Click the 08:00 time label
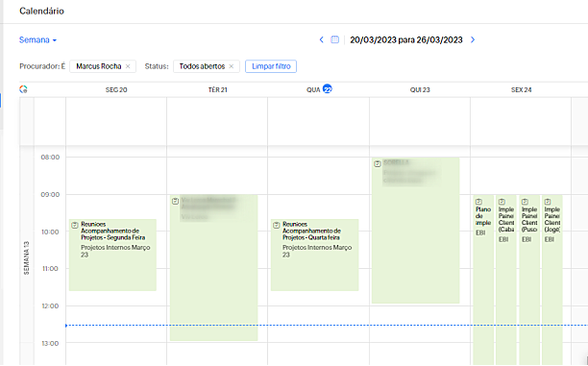Image resolution: width=588 pixels, height=366 pixels. [50, 158]
